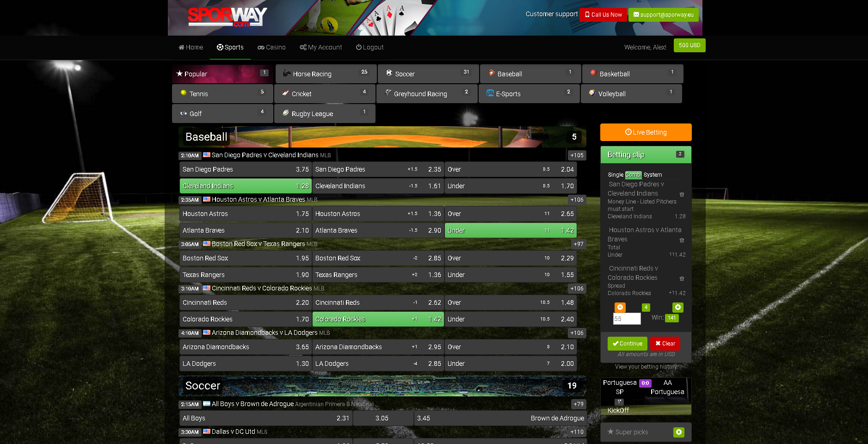Collapse the Baseball section header
Viewport: 868px width, 444px height.
pos(382,137)
